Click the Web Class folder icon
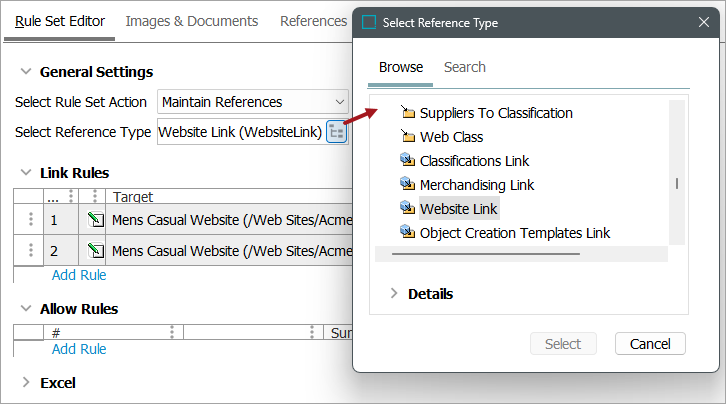 point(407,137)
